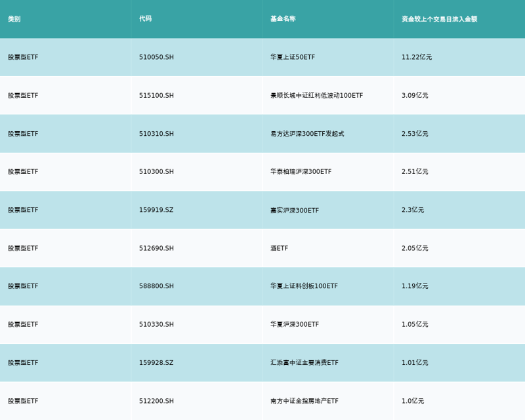Select code 515100.SH

click(156, 95)
